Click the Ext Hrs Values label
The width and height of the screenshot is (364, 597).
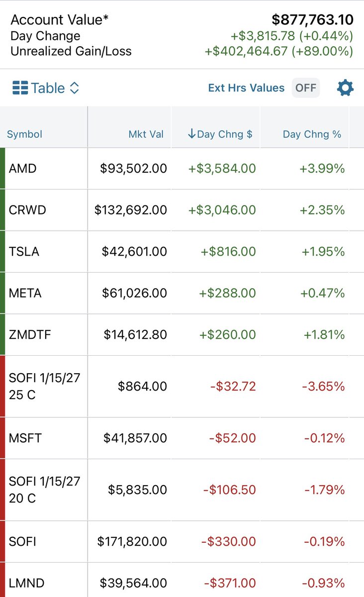point(246,88)
